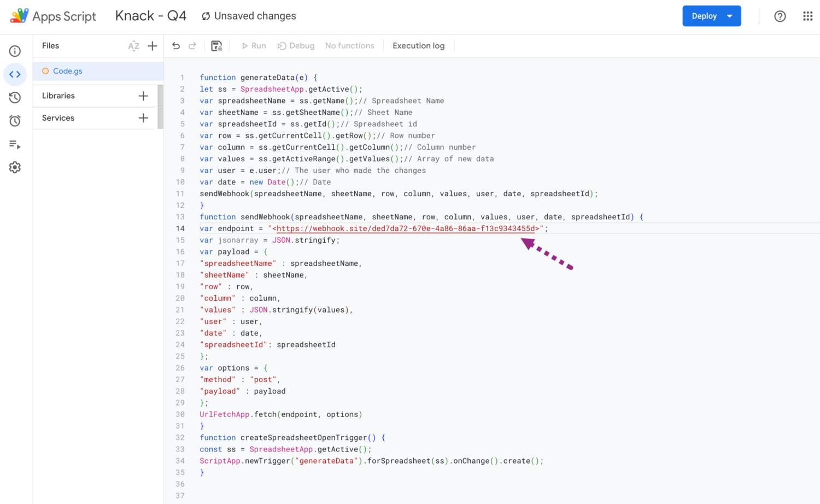The image size is (820, 504).
Task: Open the Executions list icon
Action: (x=15, y=144)
